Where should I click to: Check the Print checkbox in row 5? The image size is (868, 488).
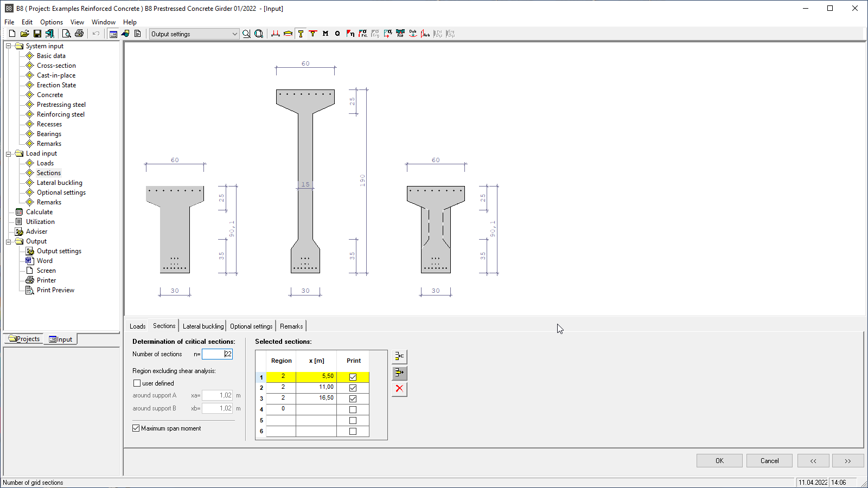pos(353,420)
